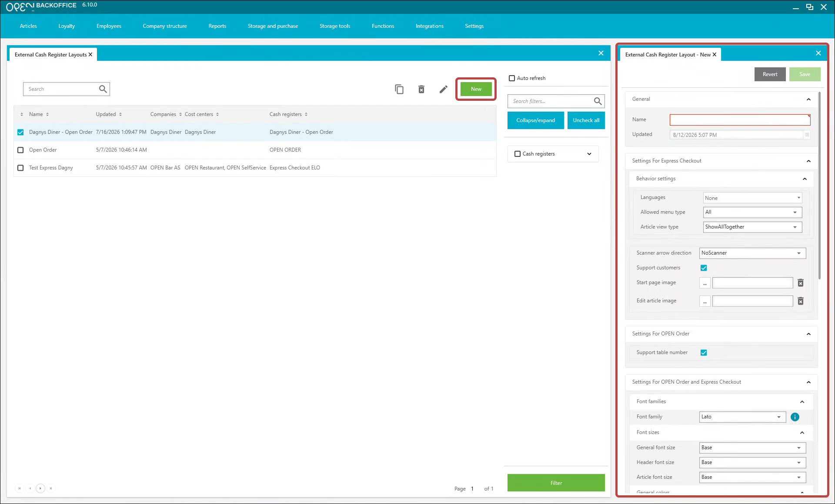835x504 pixels.
Task: Open the Settings menu
Action: tap(474, 26)
